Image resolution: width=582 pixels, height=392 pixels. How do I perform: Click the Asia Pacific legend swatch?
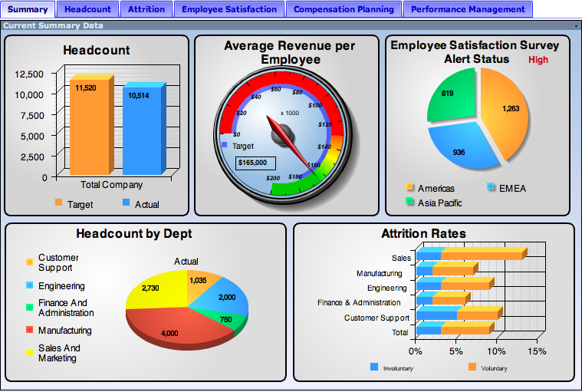click(409, 201)
